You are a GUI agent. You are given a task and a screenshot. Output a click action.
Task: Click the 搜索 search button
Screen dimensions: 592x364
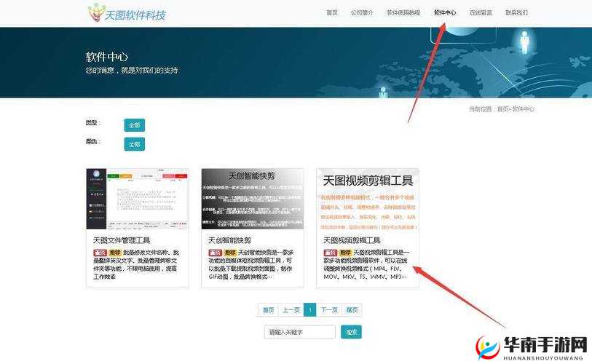tap(352, 332)
